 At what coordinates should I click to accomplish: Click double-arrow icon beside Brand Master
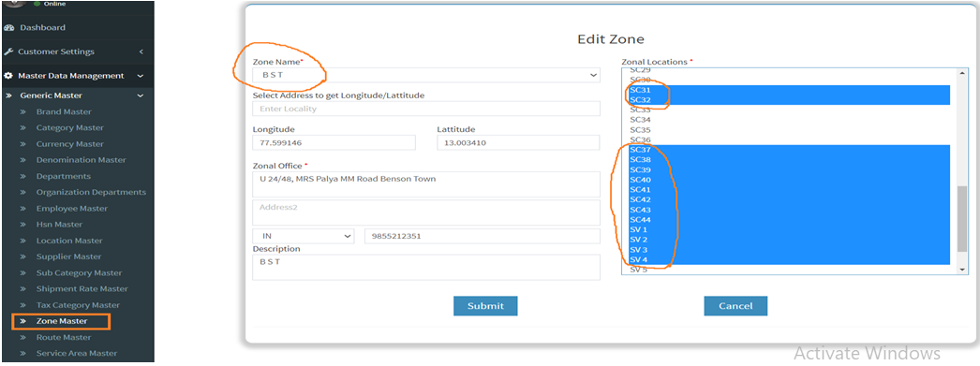click(x=22, y=111)
